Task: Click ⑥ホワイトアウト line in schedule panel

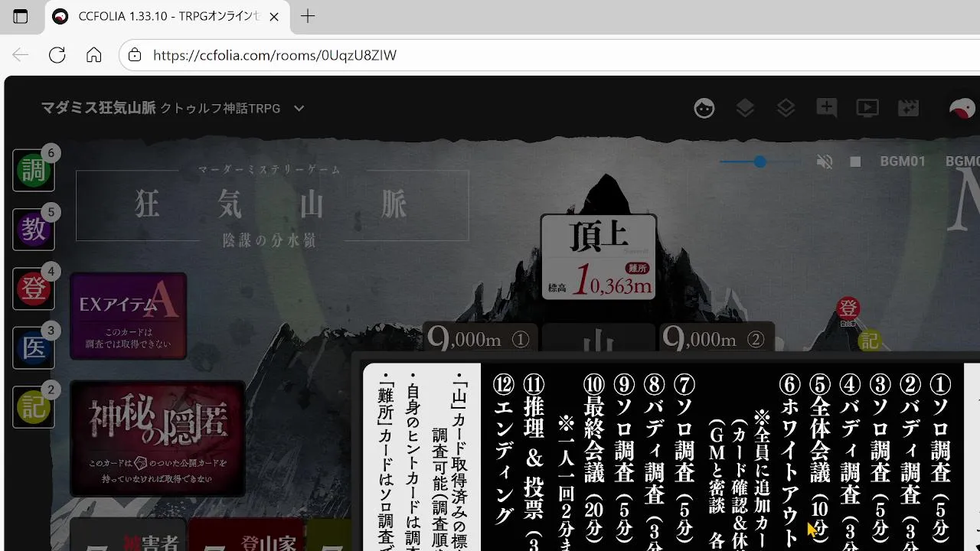Action: [790, 461]
